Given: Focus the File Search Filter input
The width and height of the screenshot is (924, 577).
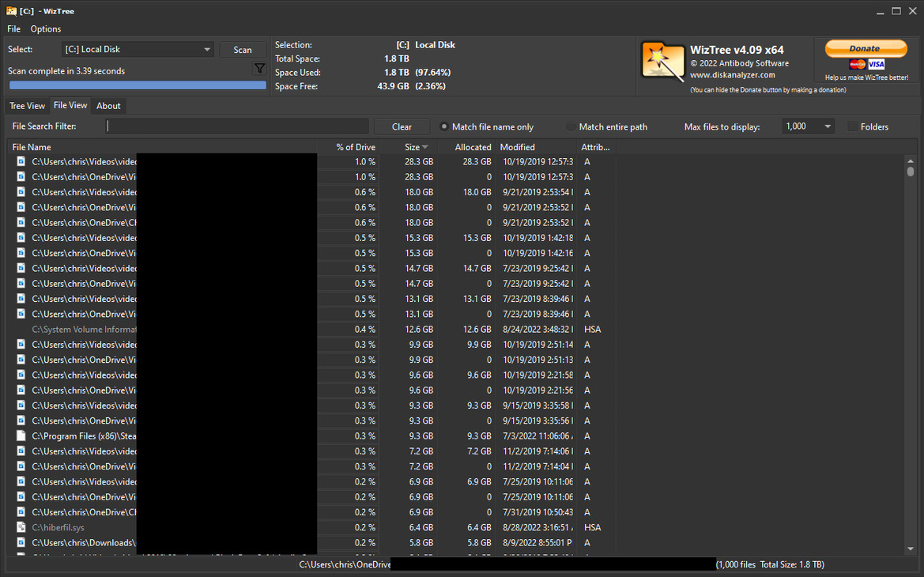Looking at the screenshot, I should coord(237,126).
